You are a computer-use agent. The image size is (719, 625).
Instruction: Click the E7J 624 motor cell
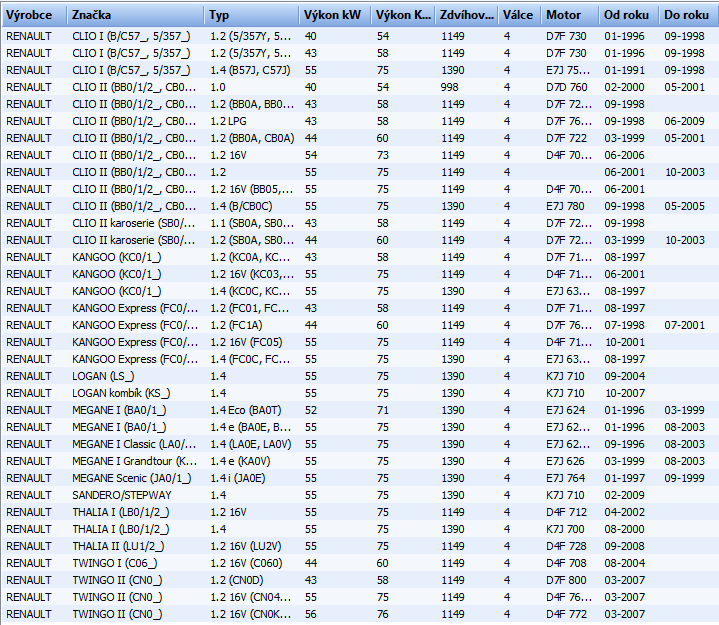566,409
